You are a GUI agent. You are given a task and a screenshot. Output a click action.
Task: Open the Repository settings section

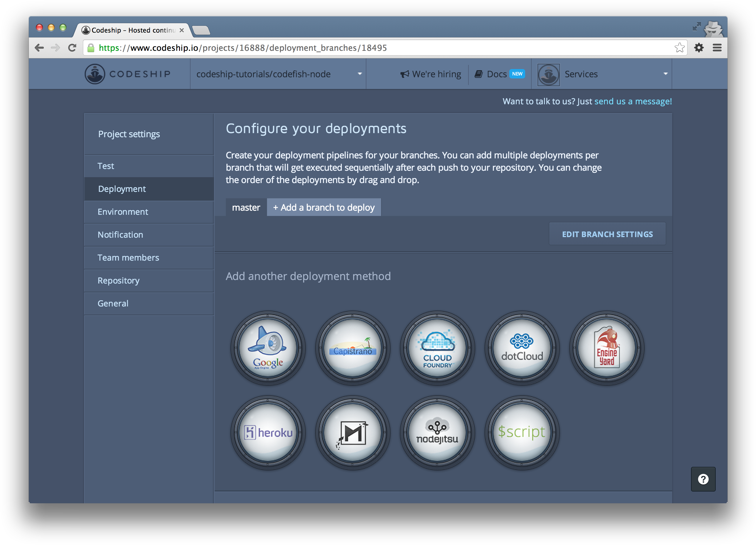[149, 281]
